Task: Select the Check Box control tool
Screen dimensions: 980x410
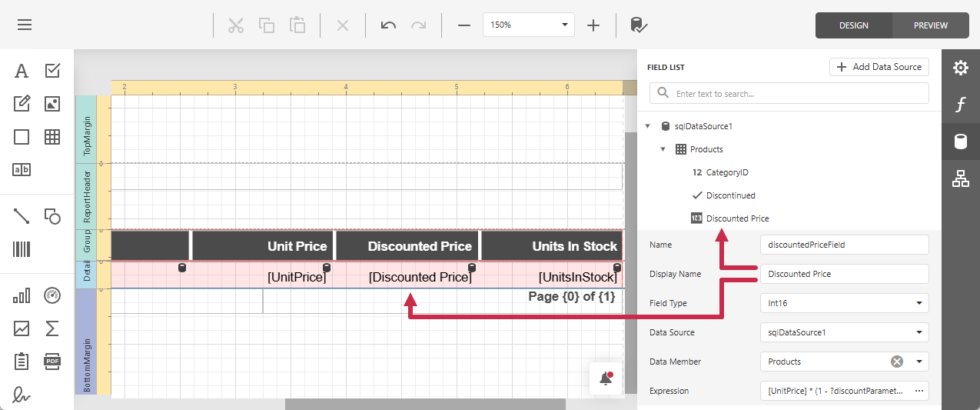Action: (x=52, y=71)
